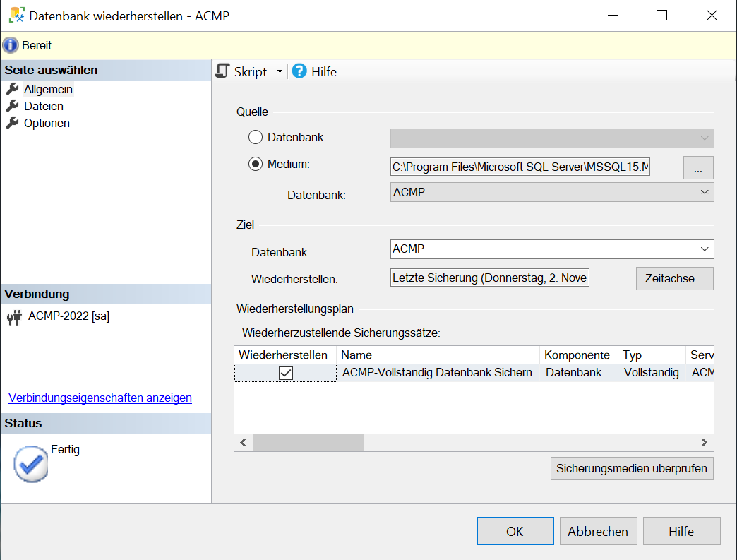Click the Bereit info icon
737x560 pixels.
[11, 46]
